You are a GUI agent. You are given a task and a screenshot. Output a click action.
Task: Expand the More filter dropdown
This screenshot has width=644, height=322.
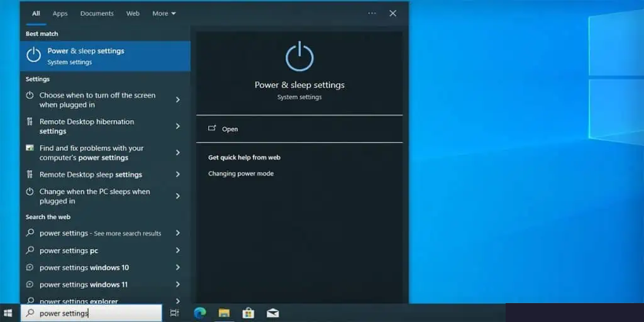[x=164, y=13]
